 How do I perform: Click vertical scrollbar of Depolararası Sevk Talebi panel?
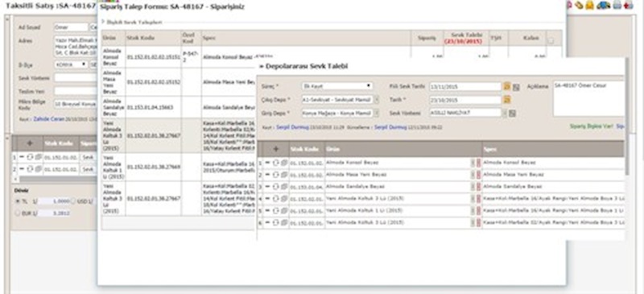626,115
